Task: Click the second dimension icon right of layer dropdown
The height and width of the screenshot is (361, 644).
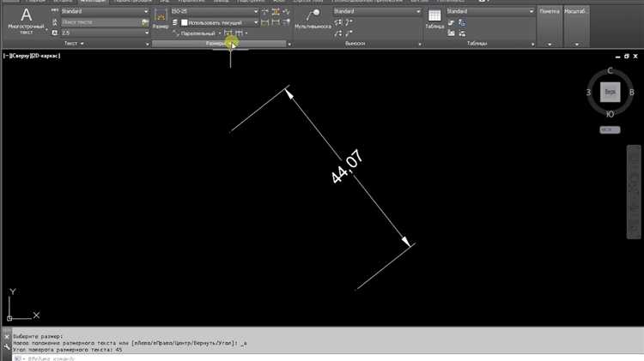Action: (x=276, y=22)
